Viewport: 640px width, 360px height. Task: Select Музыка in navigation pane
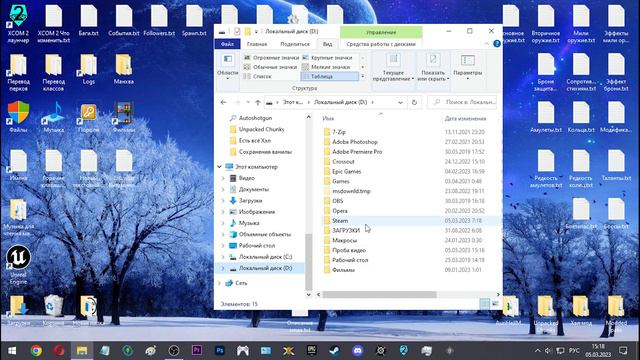pos(249,223)
